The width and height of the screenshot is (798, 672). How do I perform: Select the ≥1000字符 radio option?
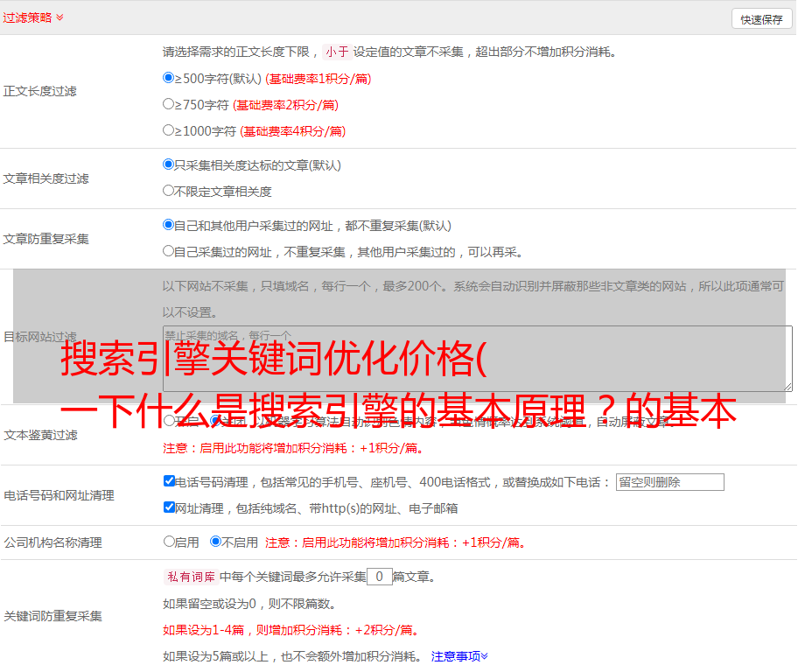[169, 129]
